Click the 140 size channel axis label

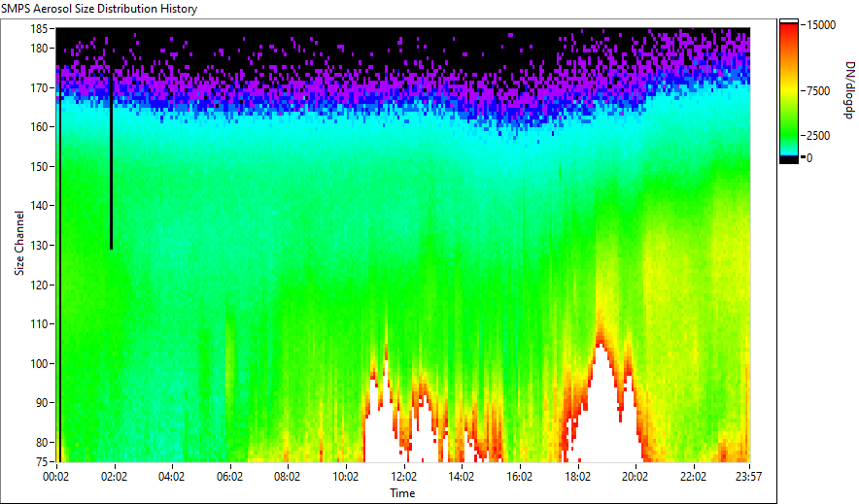(38, 206)
